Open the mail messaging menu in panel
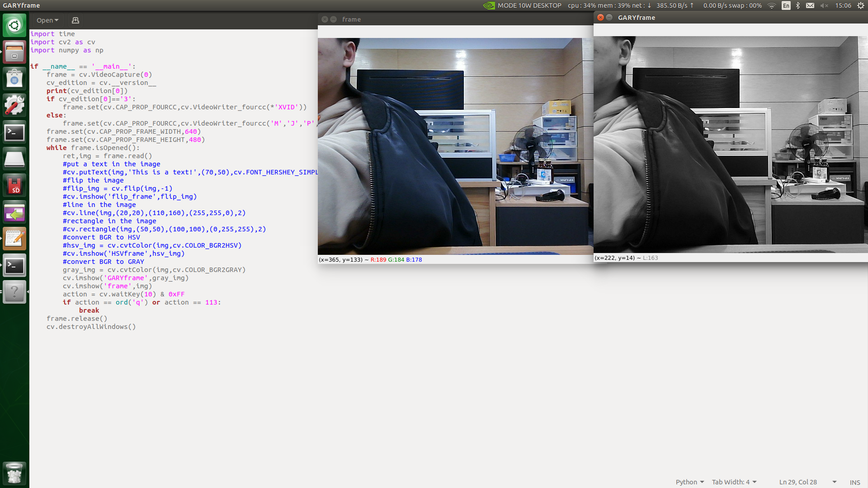This screenshot has height=488, width=868. coord(810,5)
